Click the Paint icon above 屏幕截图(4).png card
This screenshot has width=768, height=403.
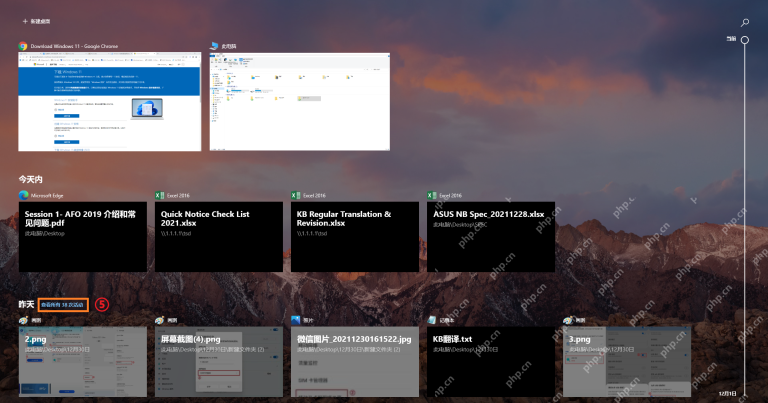(x=159, y=320)
